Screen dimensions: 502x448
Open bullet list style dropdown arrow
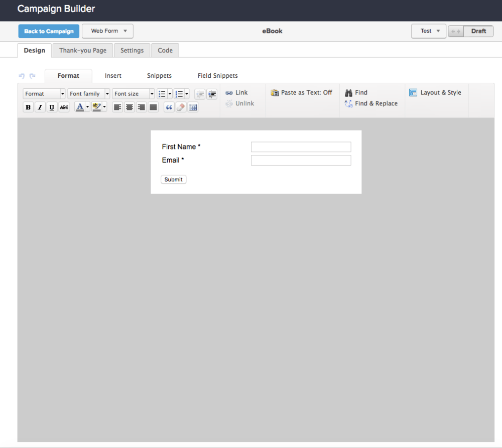170,94
